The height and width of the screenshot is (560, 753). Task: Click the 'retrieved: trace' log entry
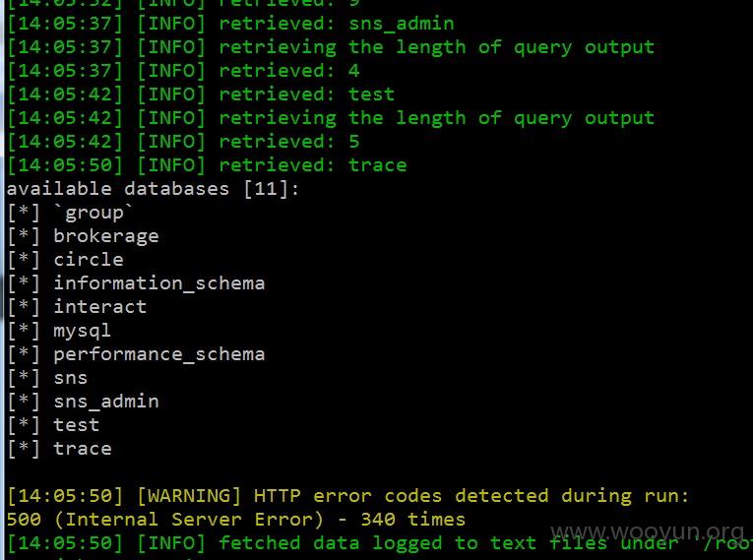point(207,165)
